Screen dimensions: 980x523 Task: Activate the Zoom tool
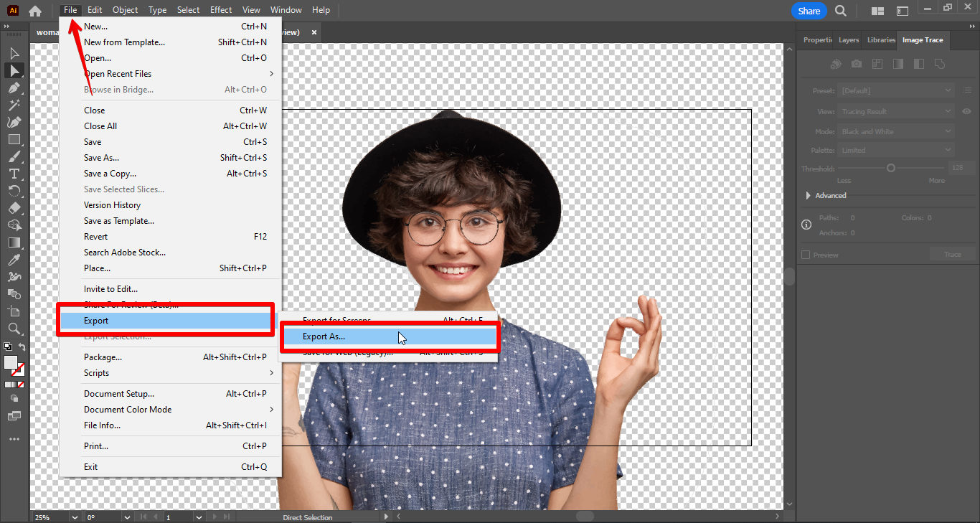click(13, 329)
